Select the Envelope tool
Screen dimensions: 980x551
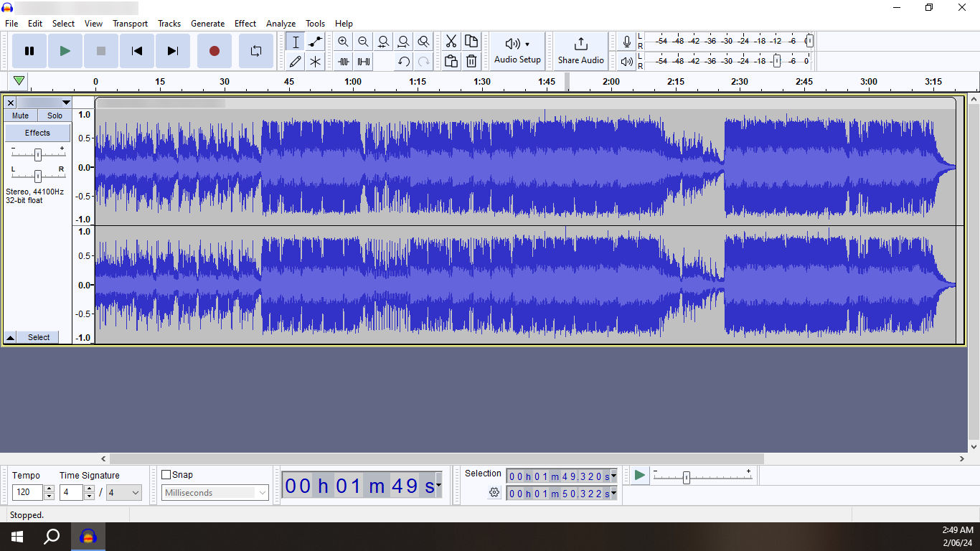(315, 42)
